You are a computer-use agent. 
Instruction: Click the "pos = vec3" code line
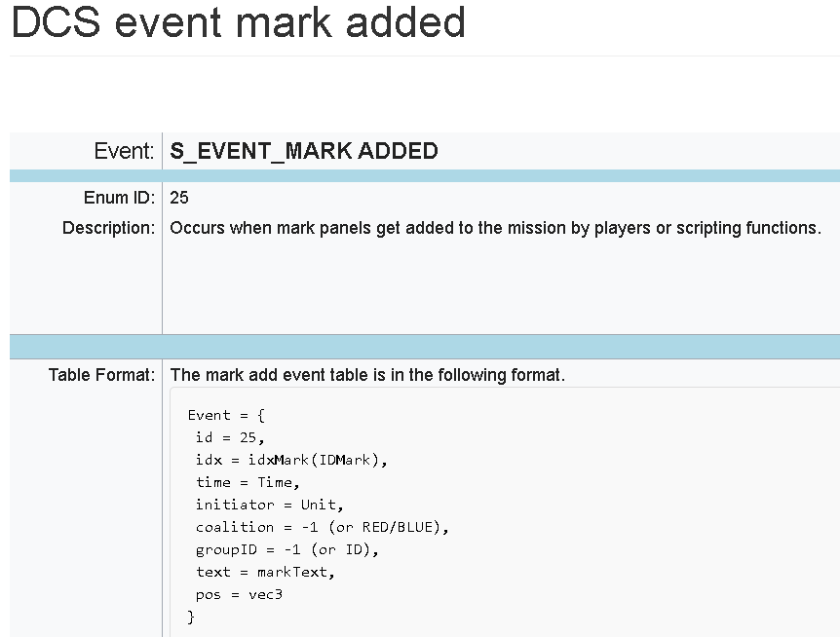pos(239,594)
